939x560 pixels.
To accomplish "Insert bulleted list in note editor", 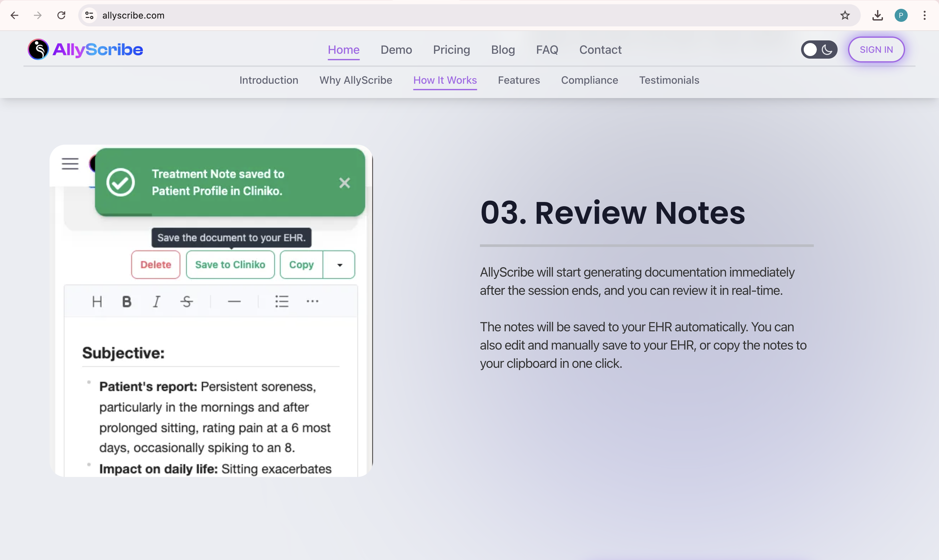I will tap(282, 302).
